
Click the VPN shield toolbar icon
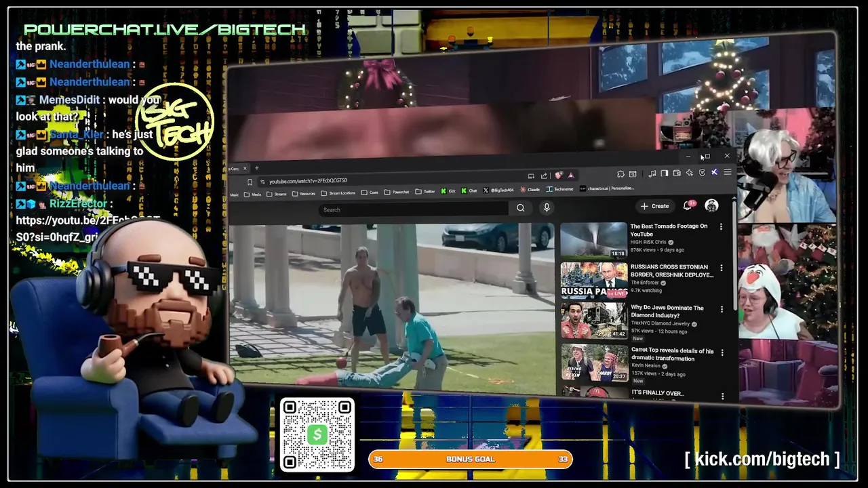[702, 173]
